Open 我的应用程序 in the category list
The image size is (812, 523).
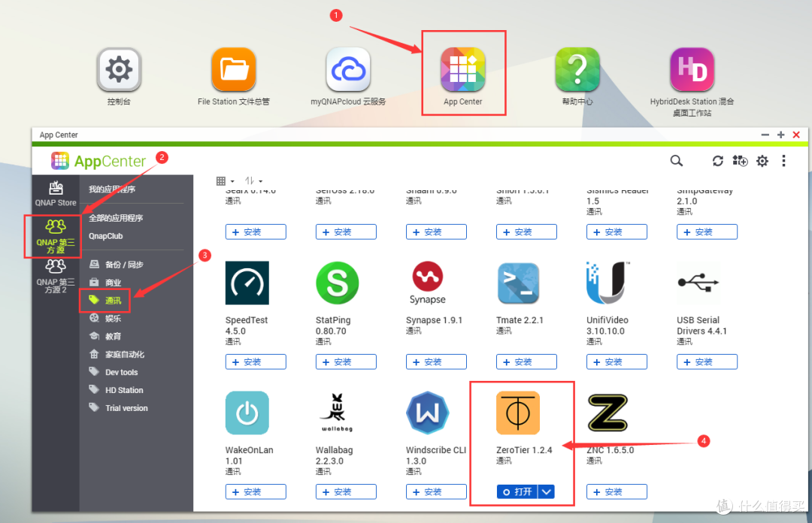click(112, 189)
